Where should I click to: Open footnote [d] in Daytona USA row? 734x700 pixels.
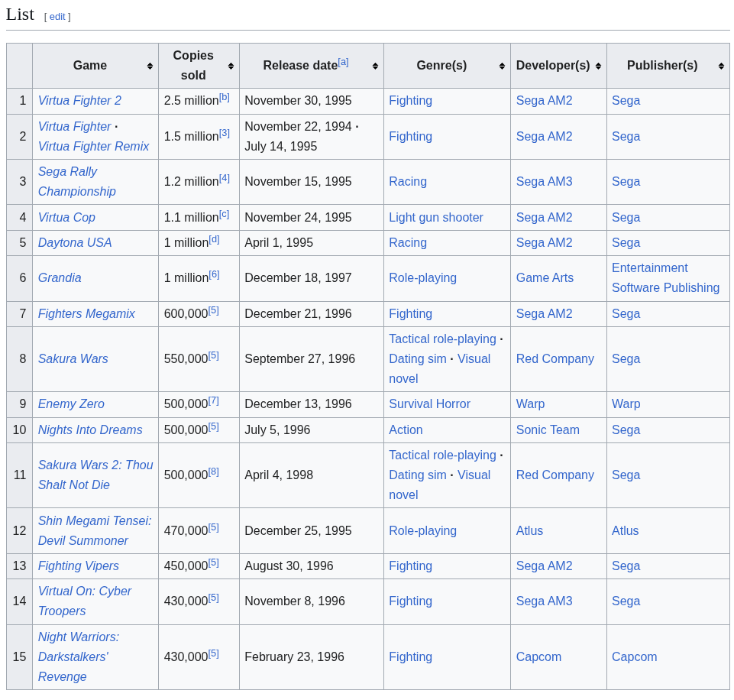(x=214, y=240)
